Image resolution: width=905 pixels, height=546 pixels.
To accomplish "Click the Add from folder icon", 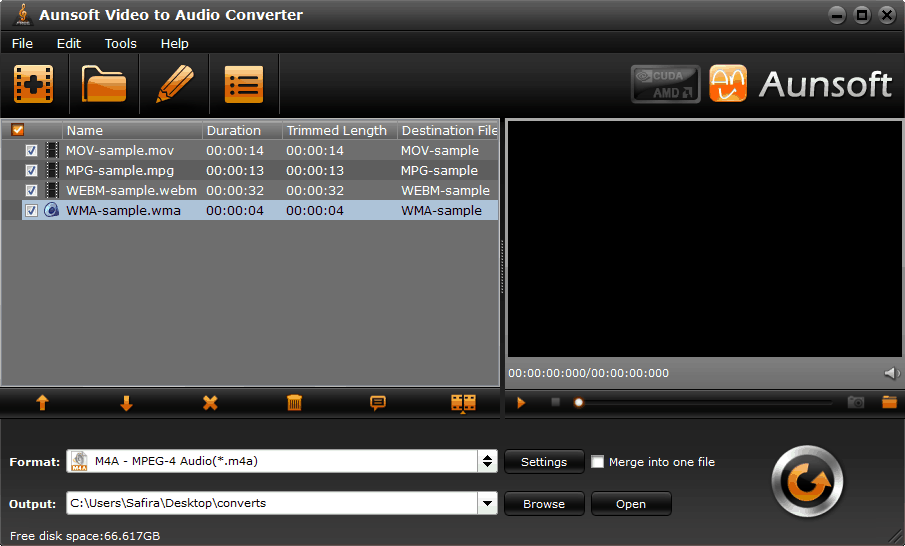I will point(104,84).
